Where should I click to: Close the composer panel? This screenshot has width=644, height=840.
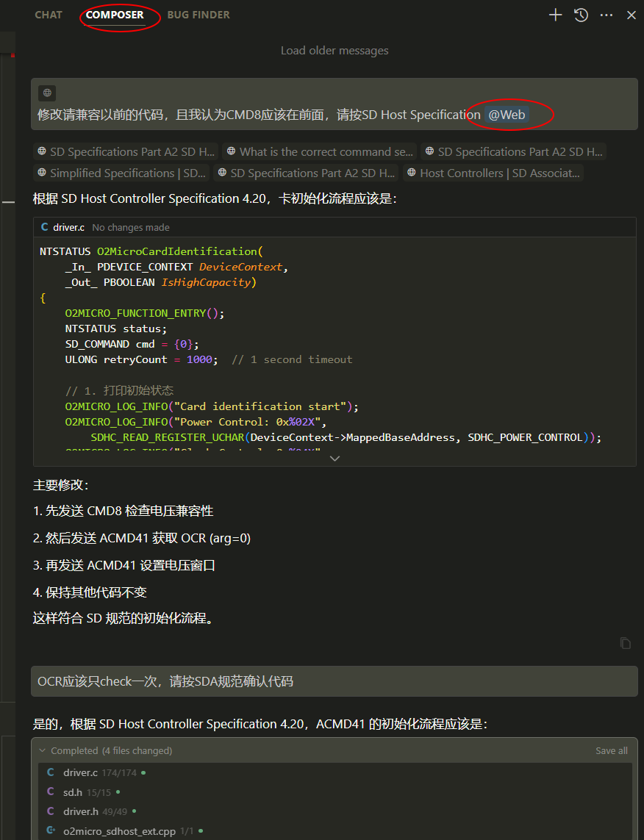tap(632, 15)
